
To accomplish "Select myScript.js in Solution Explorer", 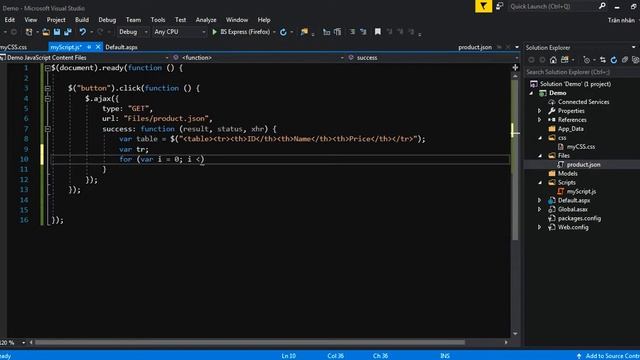I will 581,191.
